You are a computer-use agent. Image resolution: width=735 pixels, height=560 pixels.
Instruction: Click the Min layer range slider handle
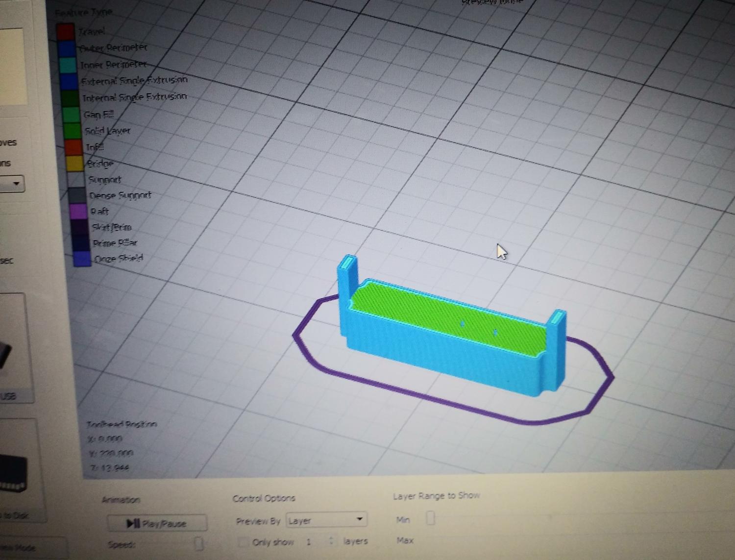pos(431,518)
